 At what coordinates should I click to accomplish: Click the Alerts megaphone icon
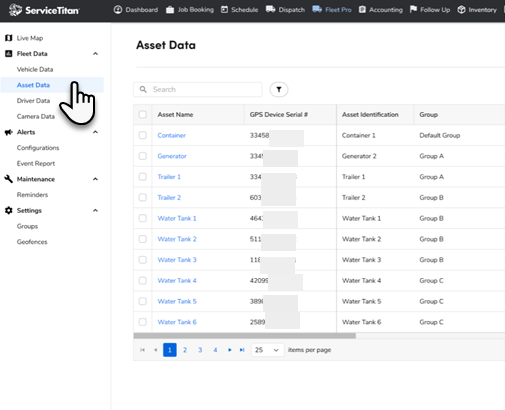[9, 132]
